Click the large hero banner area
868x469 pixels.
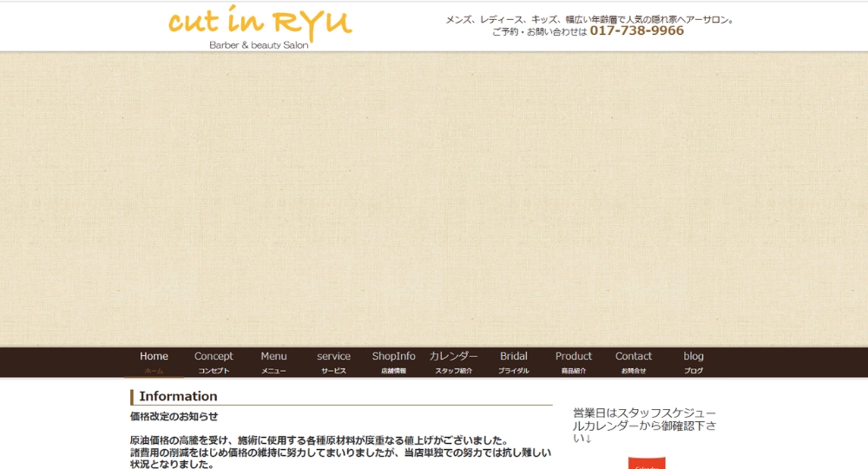[x=434, y=200]
